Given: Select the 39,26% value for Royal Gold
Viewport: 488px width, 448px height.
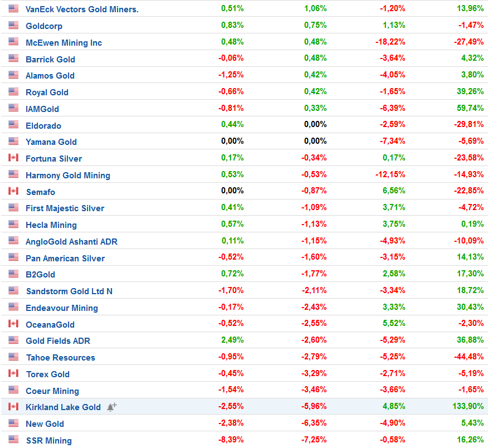Looking at the screenshot, I should 470,91.
